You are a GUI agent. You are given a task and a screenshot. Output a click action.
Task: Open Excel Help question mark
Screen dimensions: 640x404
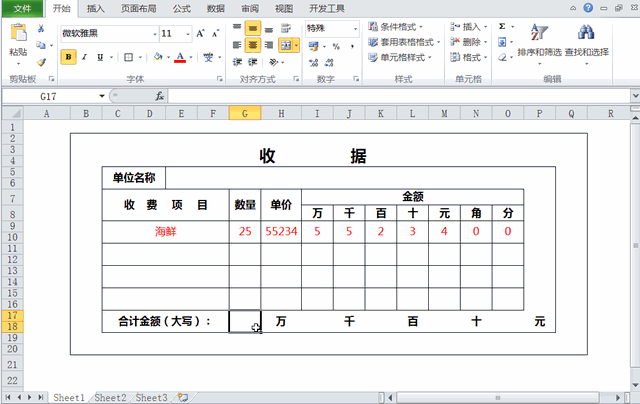tap(588, 8)
